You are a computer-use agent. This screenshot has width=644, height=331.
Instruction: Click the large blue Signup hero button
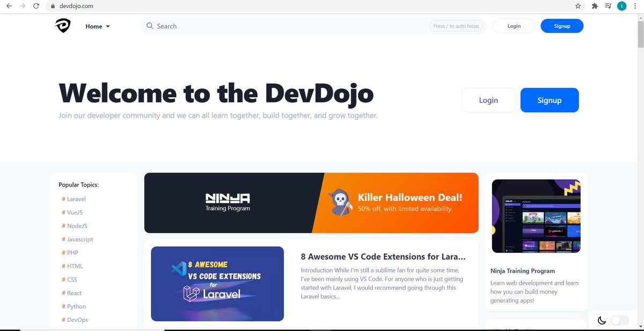pyautogui.click(x=550, y=100)
